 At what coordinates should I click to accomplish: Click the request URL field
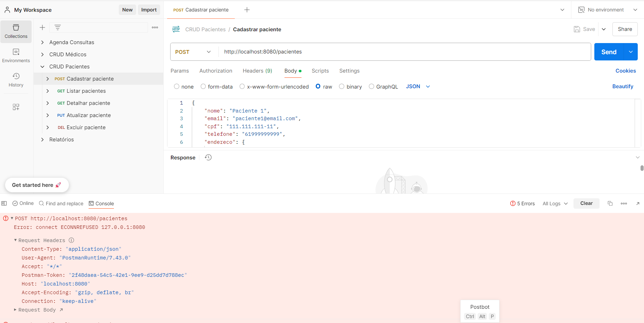[405, 52]
